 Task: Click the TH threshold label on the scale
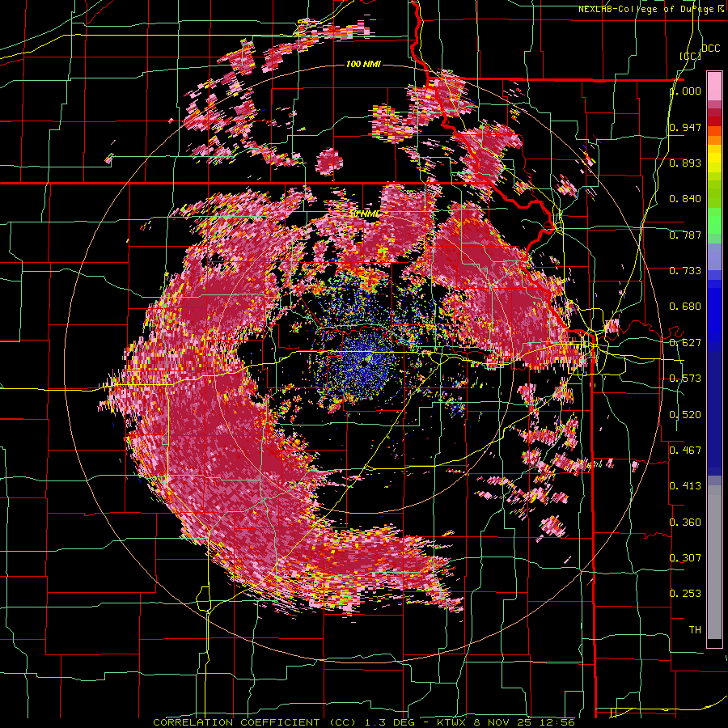[x=695, y=630]
